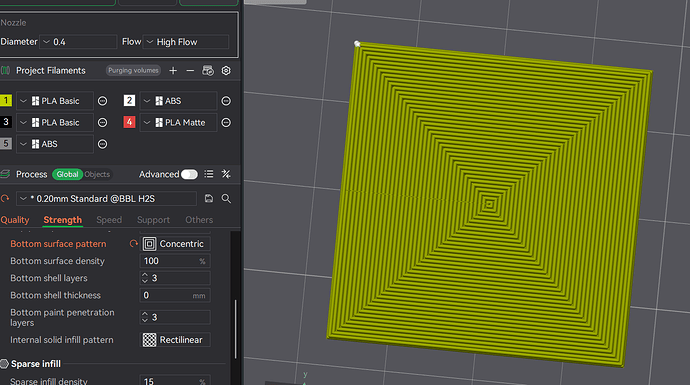Click the Sparse infill section icon
The width and height of the screenshot is (690, 385).
pos(4,364)
